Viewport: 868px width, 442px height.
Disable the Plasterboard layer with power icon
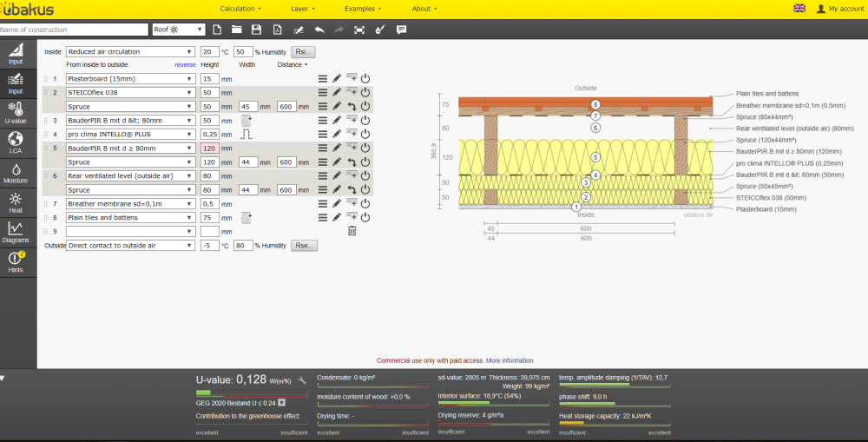(x=365, y=79)
